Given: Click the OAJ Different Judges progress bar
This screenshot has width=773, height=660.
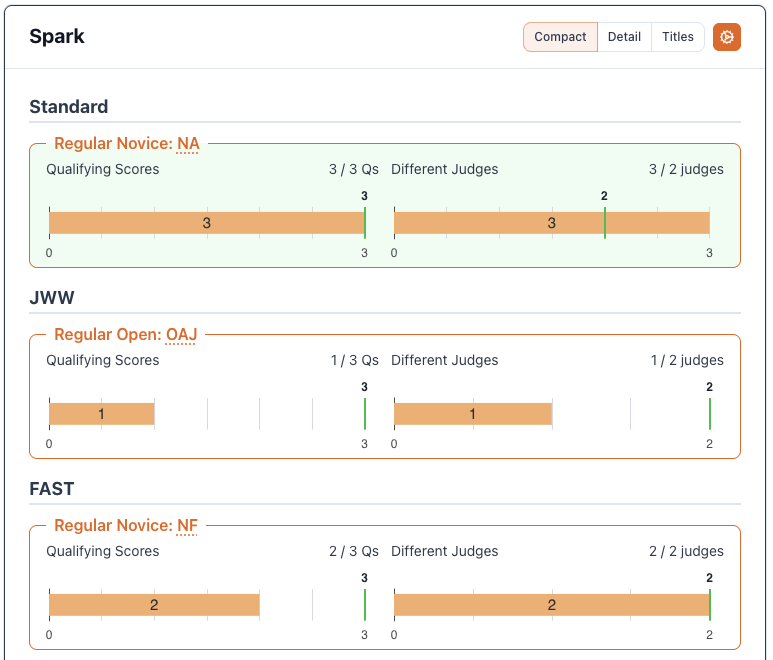Looking at the screenshot, I should tap(473, 414).
